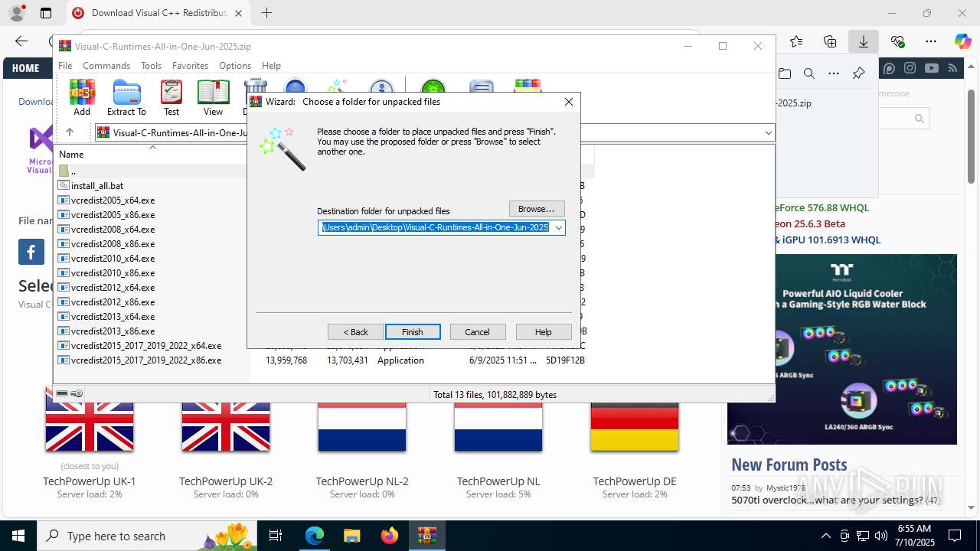This screenshot has height=551, width=980.
Task: Open Browser essentials heart icon
Action: click(x=897, y=41)
